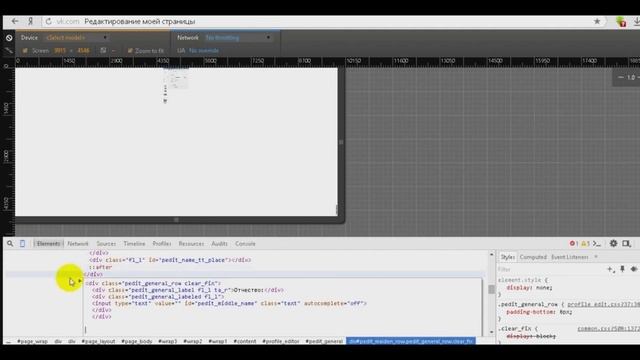Select #wrap3 breadcrumb

[x=168, y=341]
